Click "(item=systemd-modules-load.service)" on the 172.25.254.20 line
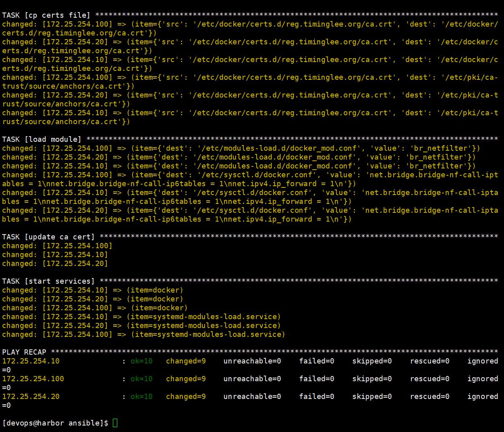Image resolution: width=504 pixels, height=432 pixels. pyautogui.click(x=203, y=326)
